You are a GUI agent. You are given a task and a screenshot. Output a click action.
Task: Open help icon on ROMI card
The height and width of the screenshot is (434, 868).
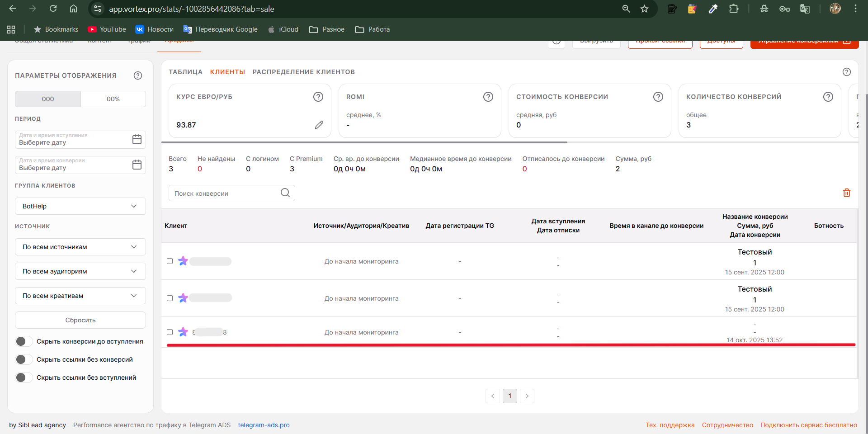488,97
